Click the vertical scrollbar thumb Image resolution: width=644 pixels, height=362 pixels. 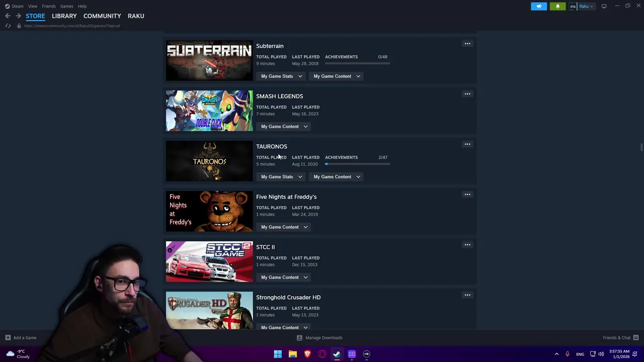[x=641, y=147]
